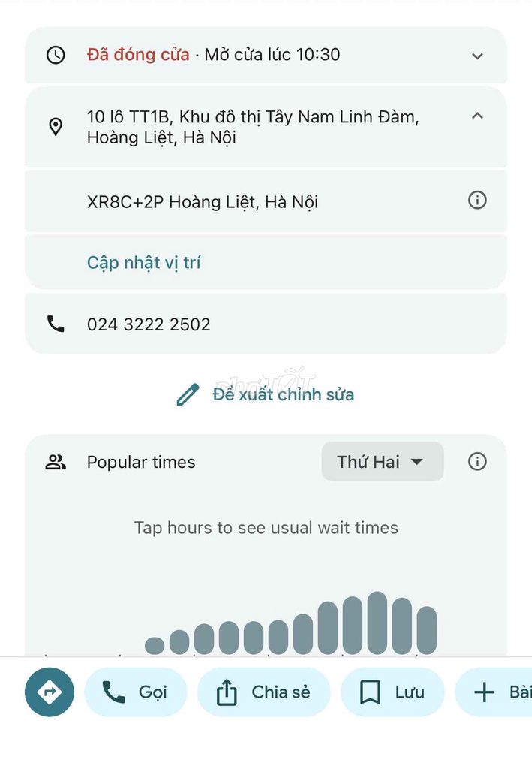Select the tallest bar in the Popular times chart
532x769 pixels.
pos(377,623)
